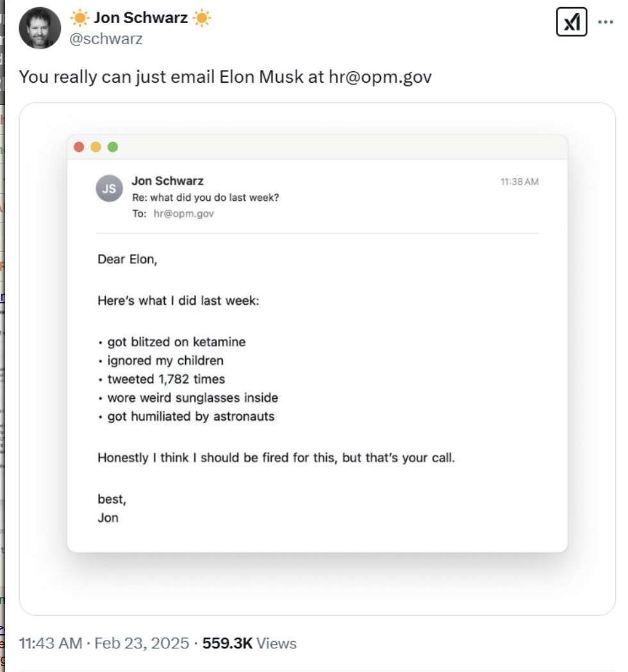
Task: Open the three-dot more options menu
Action: [606, 22]
